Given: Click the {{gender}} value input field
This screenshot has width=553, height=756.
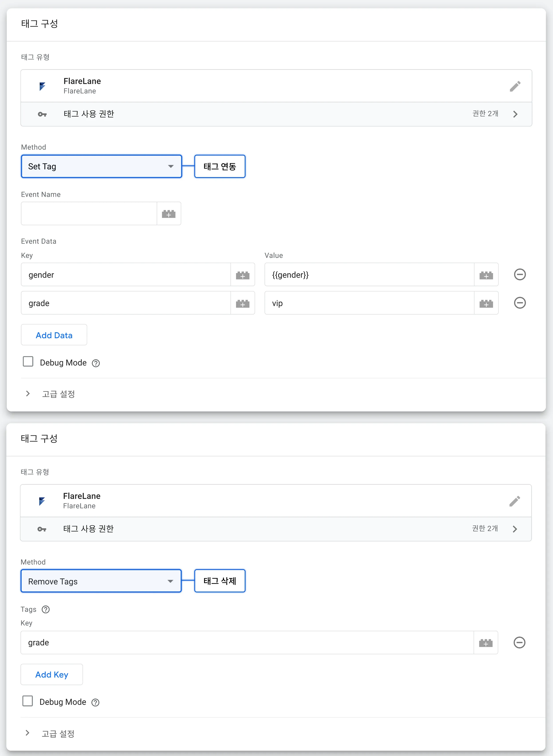Looking at the screenshot, I should tap(369, 275).
